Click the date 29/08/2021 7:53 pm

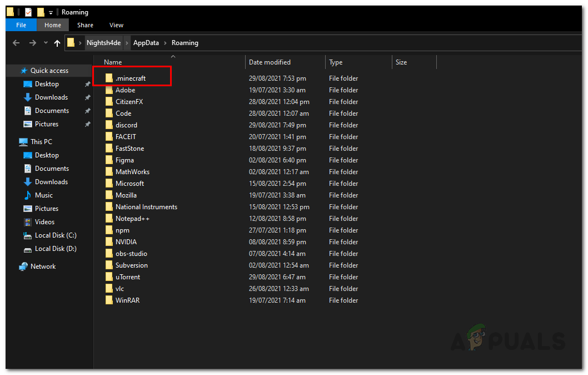point(277,78)
